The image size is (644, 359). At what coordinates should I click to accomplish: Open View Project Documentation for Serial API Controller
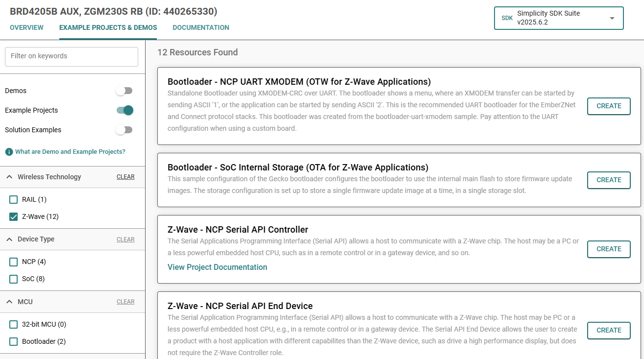click(x=217, y=267)
